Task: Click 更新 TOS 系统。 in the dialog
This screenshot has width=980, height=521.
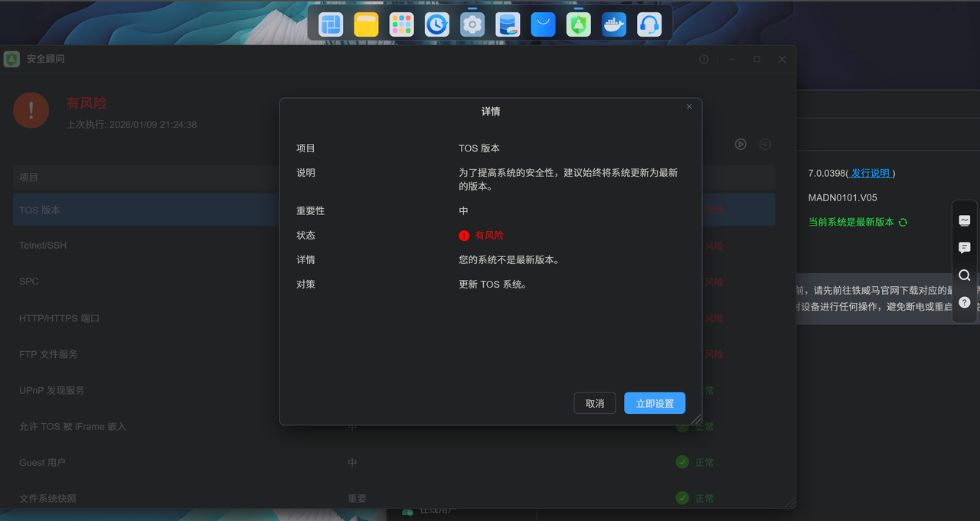Action: [x=493, y=285]
